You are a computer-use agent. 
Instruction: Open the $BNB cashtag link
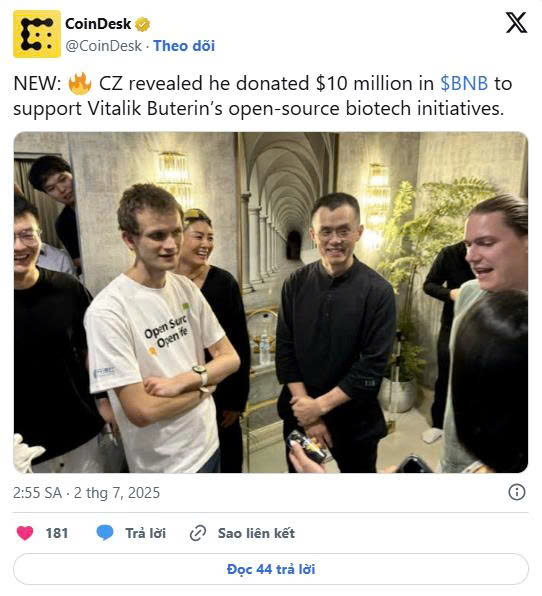(x=464, y=84)
